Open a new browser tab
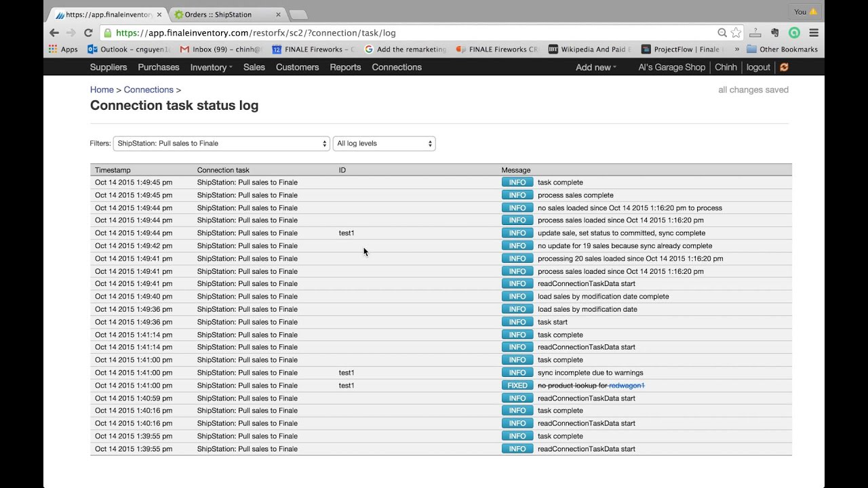 298,14
